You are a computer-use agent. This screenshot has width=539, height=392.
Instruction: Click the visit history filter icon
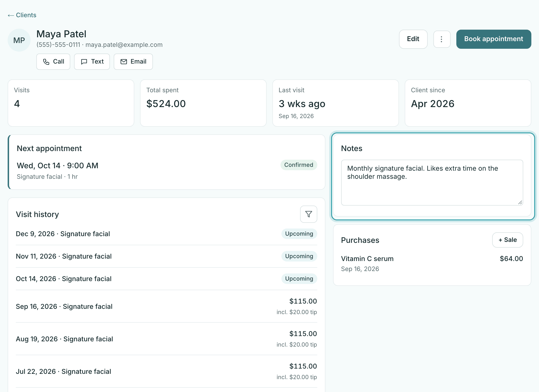click(308, 214)
